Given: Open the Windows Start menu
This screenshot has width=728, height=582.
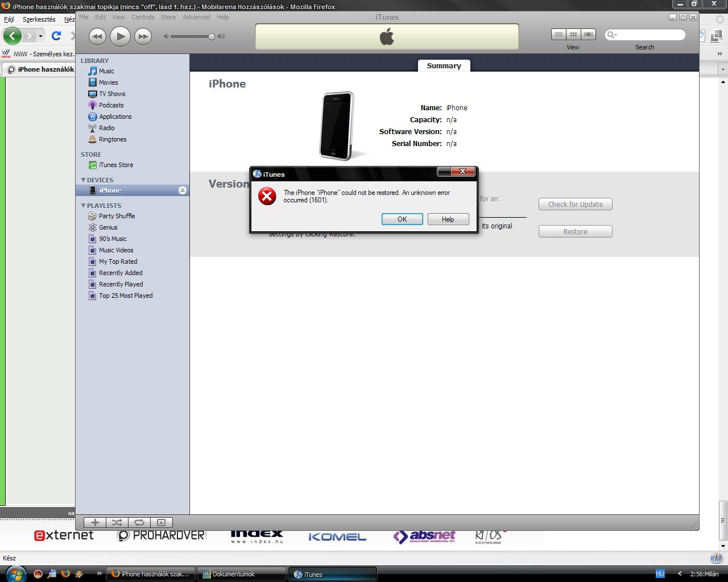Looking at the screenshot, I should (15, 573).
